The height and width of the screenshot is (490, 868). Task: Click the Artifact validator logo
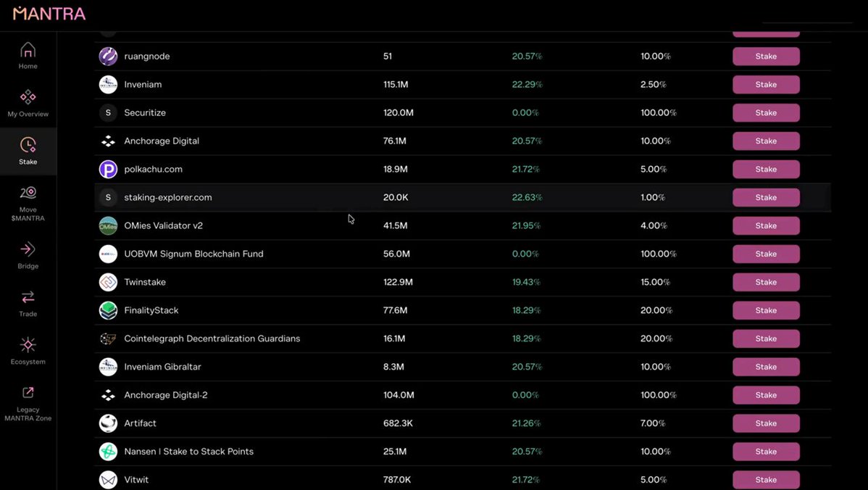click(108, 423)
